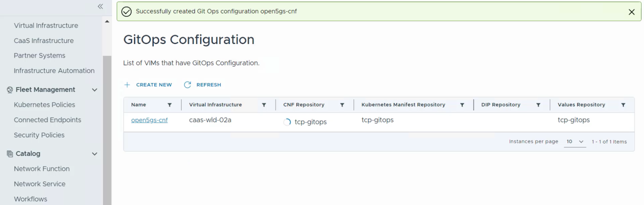Image resolution: width=644 pixels, height=205 pixels.
Task: Open Kubernetes Policies menu item
Action: tap(44, 105)
